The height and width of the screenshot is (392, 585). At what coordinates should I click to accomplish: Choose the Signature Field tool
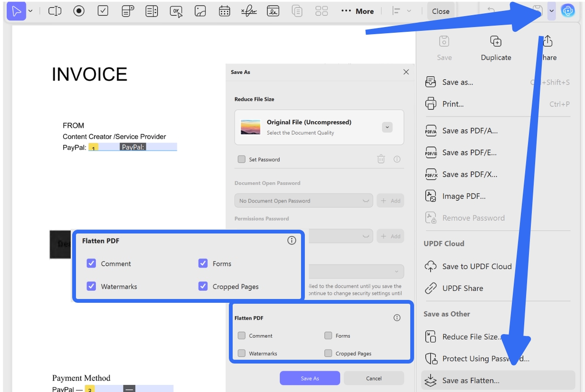[248, 11]
